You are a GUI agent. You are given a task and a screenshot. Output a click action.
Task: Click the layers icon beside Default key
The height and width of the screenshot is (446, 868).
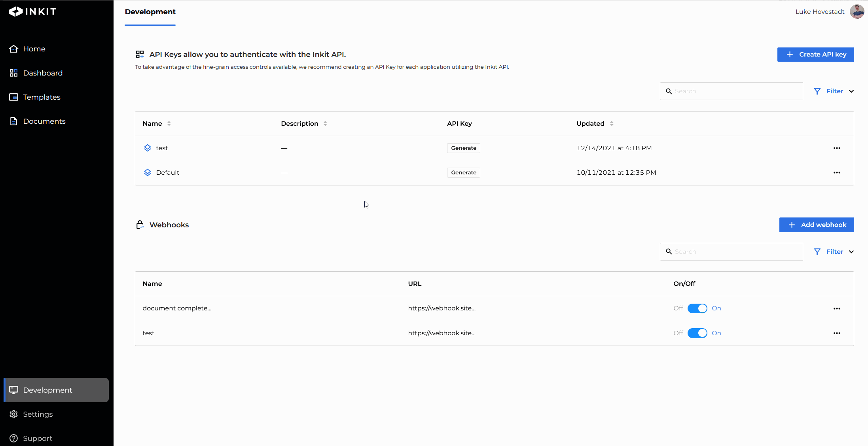148,173
